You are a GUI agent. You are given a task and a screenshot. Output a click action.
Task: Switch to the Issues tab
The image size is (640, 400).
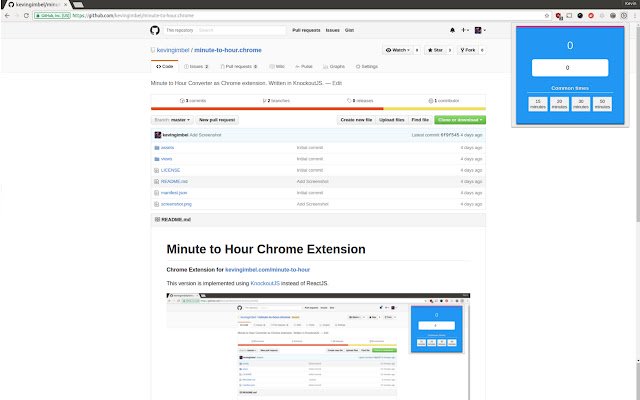(x=196, y=67)
